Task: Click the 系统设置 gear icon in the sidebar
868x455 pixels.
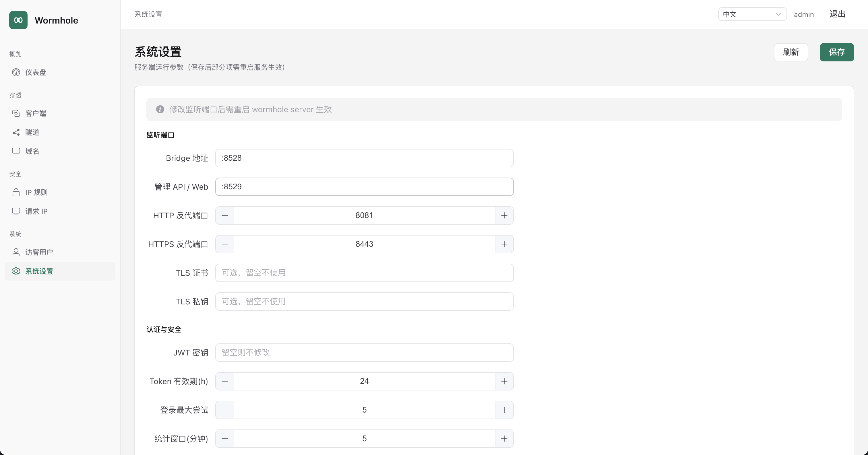Action: point(16,271)
